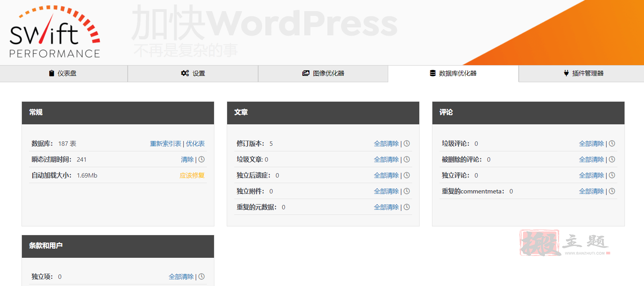Switch to the 设置 settings tab

[193, 73]
